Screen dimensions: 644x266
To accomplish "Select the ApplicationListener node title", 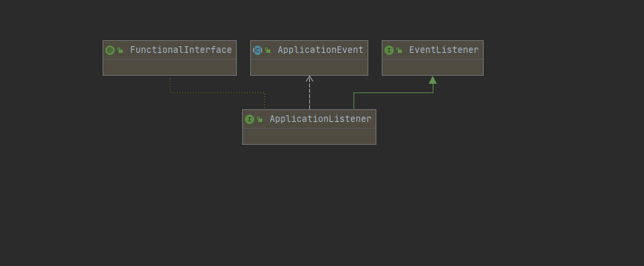I will (321, 119).
